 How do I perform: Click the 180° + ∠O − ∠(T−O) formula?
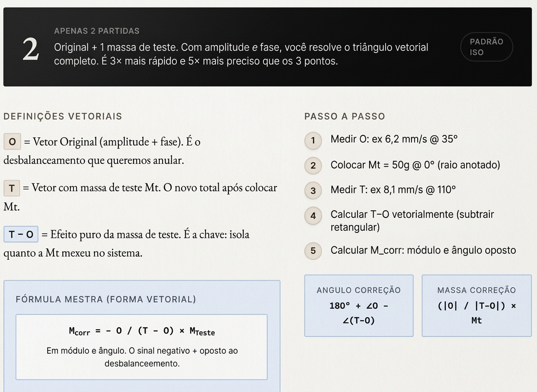point(359,313)
